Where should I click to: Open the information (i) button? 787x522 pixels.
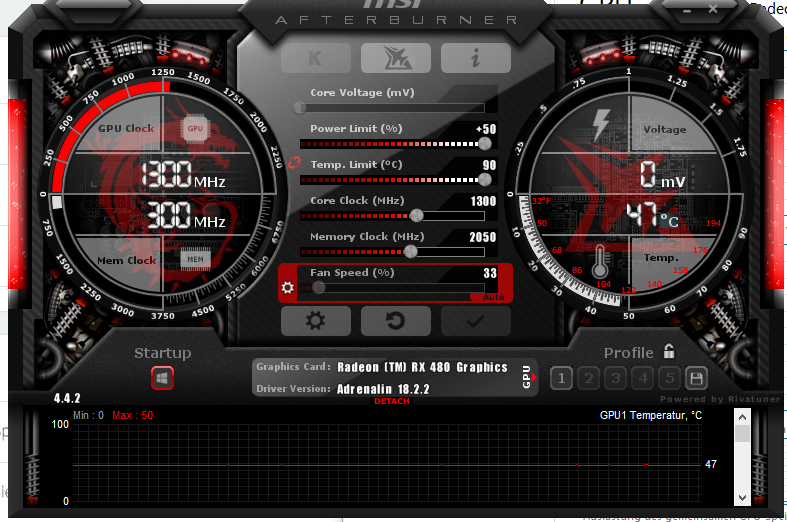coord(476,58)
